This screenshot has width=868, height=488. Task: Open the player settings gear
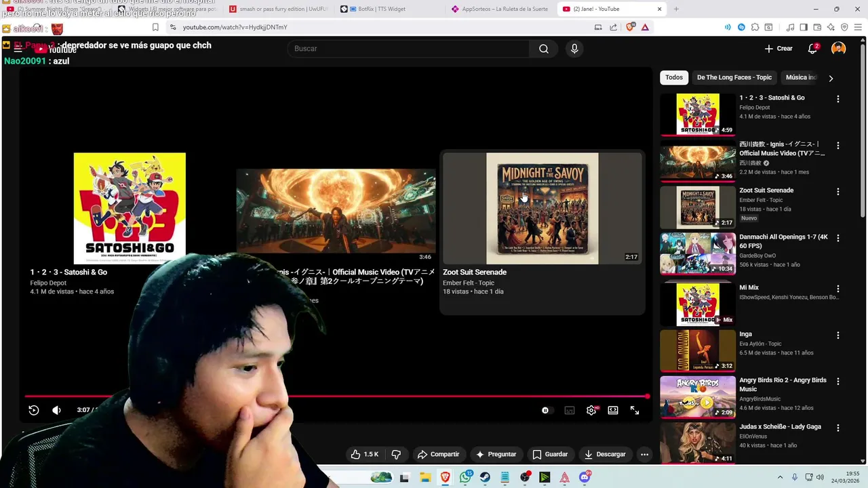click(591, 410)
